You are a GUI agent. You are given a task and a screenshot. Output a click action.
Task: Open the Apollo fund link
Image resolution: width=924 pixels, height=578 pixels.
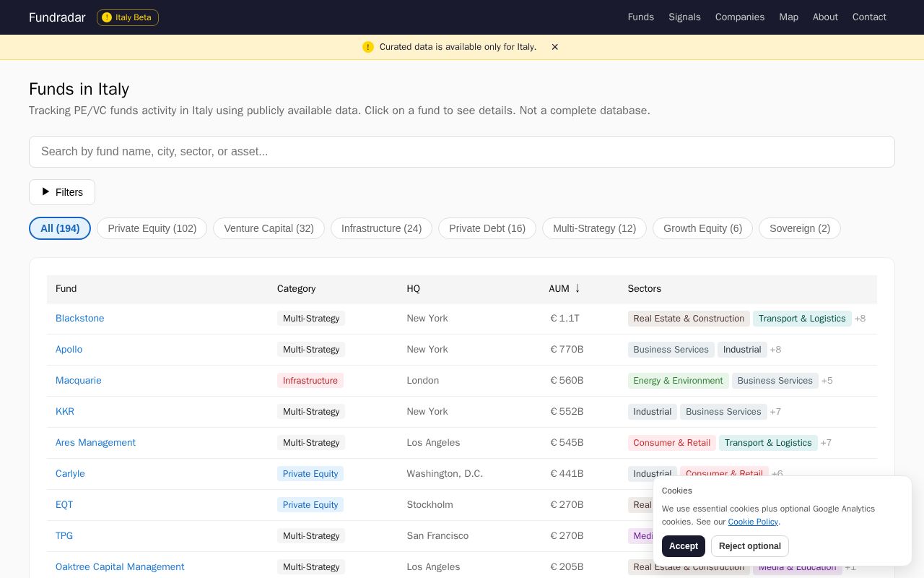(x=69, y=350)
